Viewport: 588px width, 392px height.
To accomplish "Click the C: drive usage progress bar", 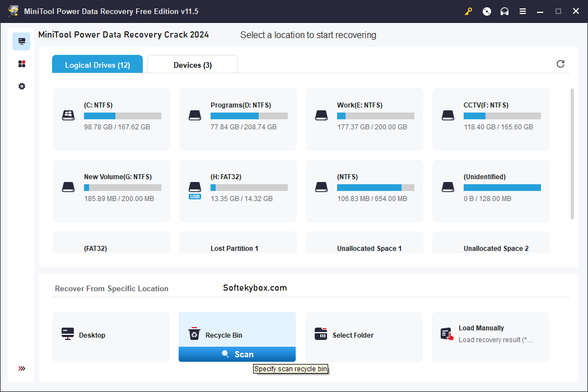I will pyautogui.click(x=122, y=115).
